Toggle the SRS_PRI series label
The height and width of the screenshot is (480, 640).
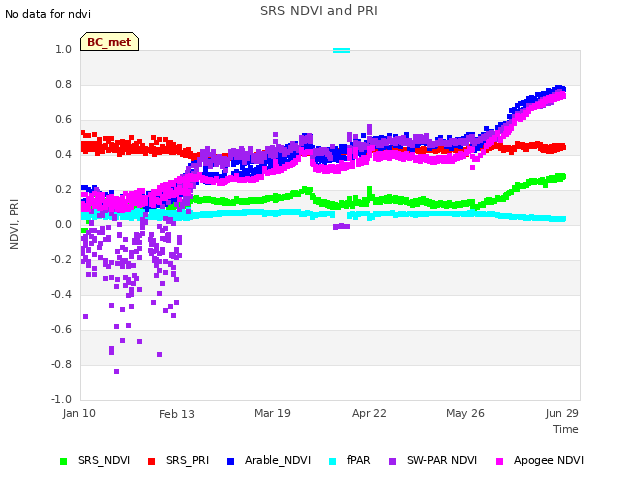(187, 460)
